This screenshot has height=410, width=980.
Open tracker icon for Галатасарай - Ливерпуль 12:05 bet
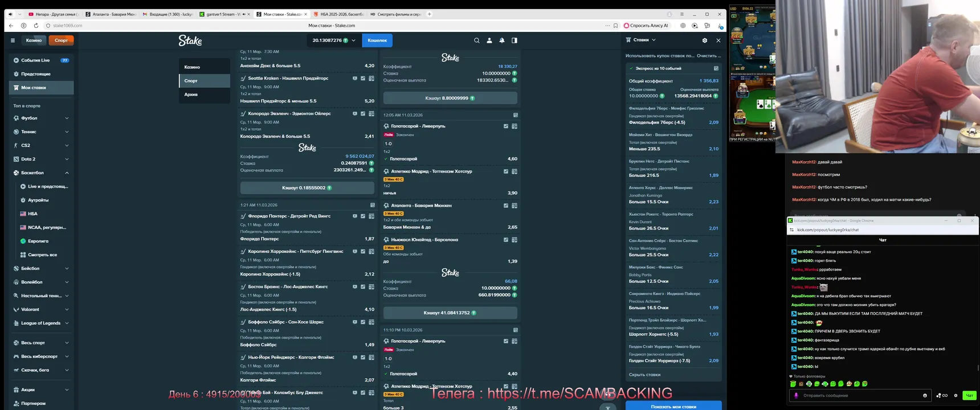click(x=514, y=126)
